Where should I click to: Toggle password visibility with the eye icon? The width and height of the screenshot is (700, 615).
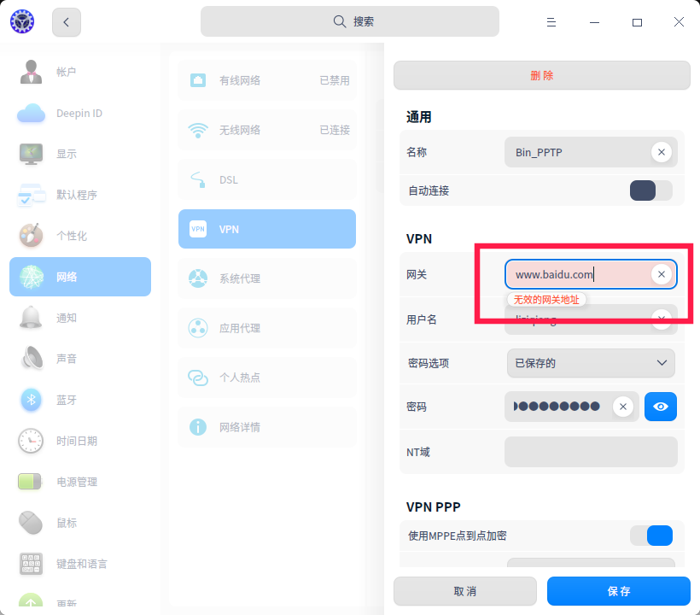click(660, 407)
